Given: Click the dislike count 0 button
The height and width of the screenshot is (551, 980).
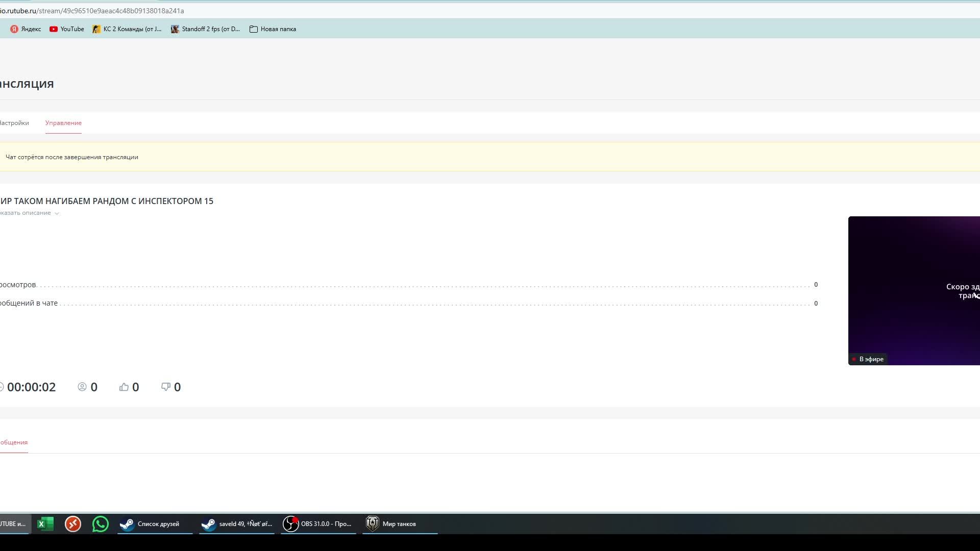Looking at the screenshot, I should click(x=171, y=387).
